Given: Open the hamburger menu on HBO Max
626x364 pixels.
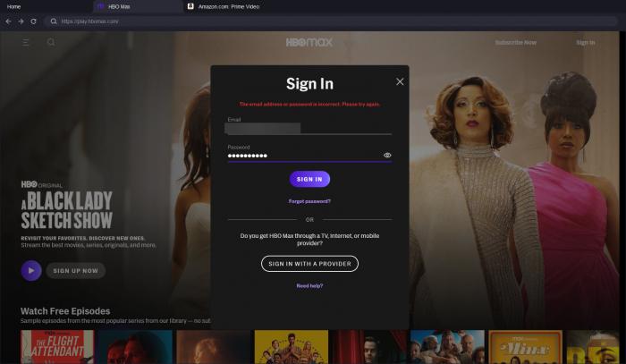Looking at the screenshot, I should pos(26,42).
